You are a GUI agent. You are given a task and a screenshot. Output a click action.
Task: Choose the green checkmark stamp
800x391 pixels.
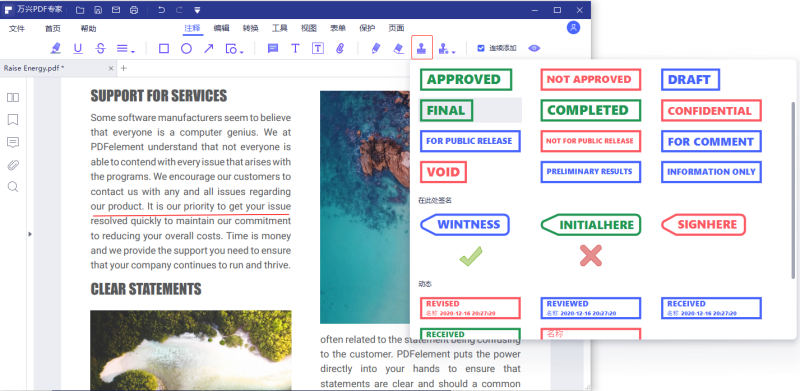tap(470, 256)
